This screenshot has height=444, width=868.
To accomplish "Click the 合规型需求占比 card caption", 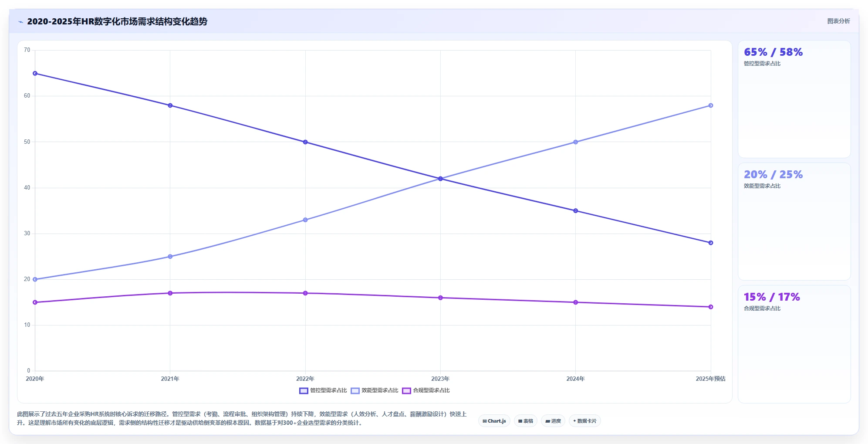I will pyautogui.click(x=762, y=308).
